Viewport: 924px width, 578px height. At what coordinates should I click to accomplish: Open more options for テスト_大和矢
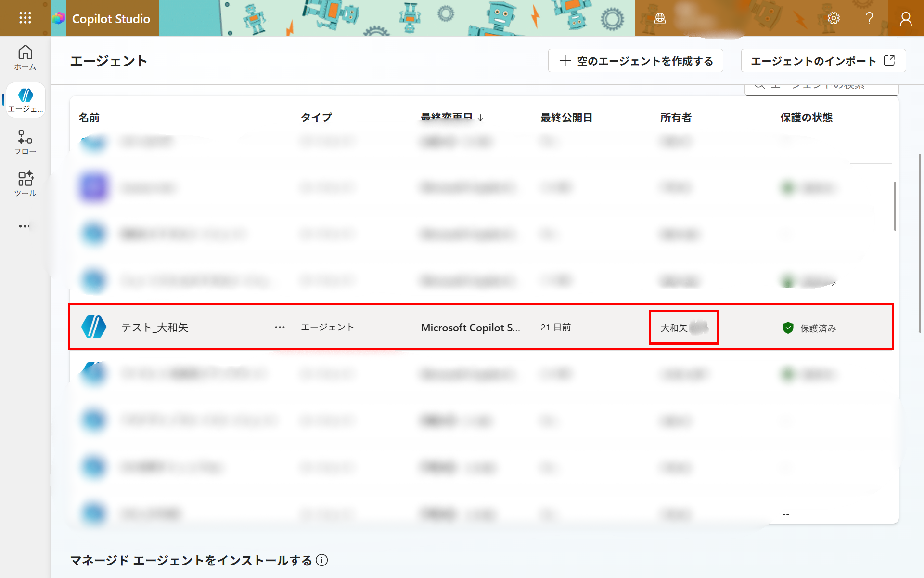(x=280, y=328)
